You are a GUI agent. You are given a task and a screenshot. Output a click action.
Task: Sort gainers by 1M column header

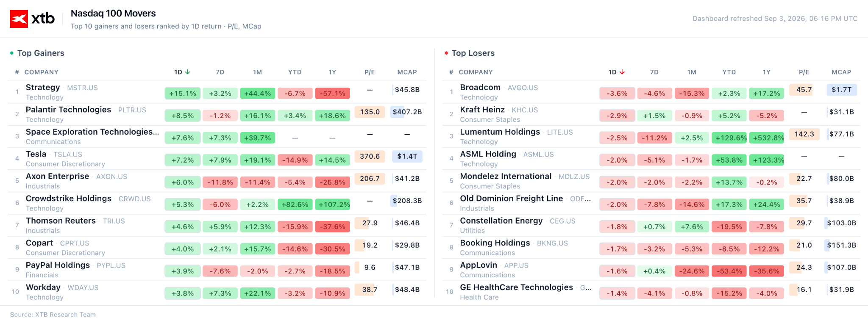257,72
